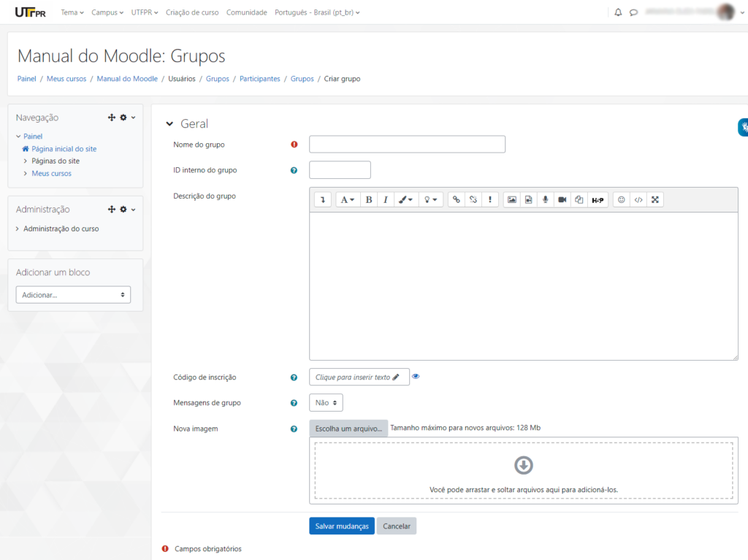Apply bold formatting in the description editor
Image resolution: width=748 pixels, height=560 pixels.
tap(369, 200)
